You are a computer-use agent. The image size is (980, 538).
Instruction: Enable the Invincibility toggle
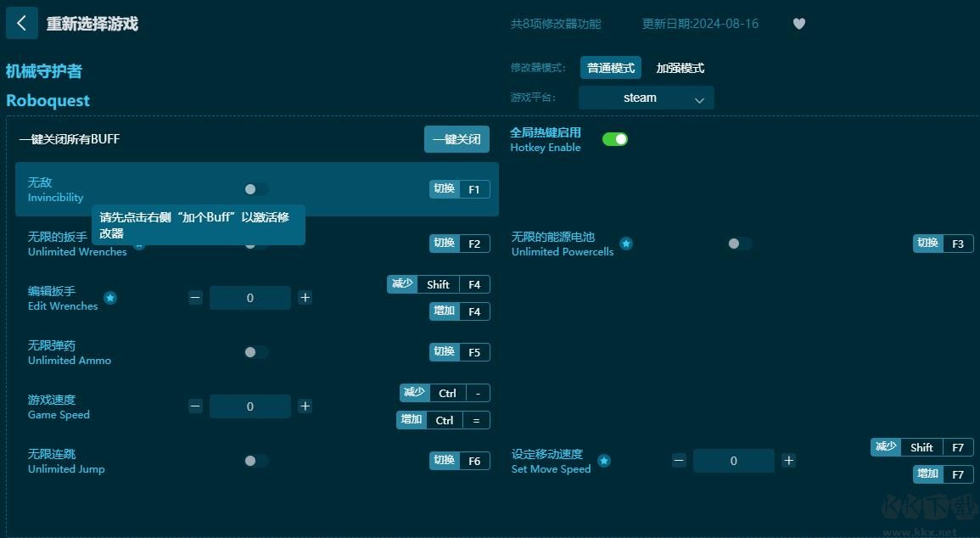[x=256, y=189]
